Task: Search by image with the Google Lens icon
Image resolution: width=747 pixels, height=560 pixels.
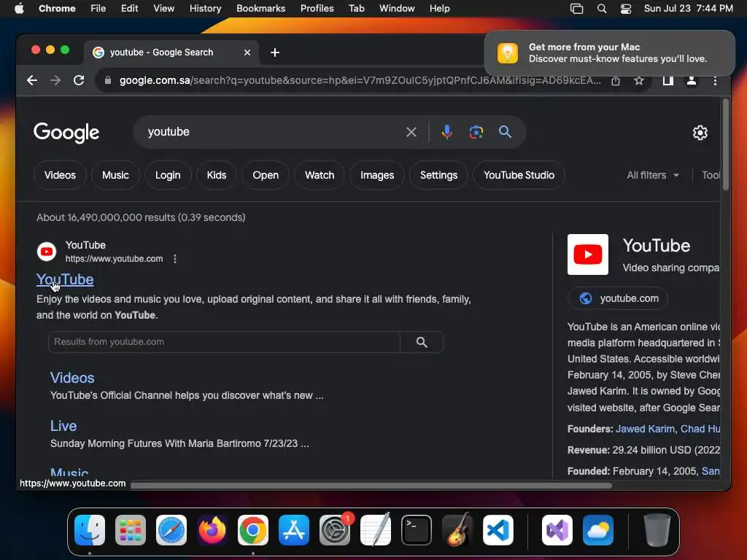Action: (x=476, y=132)
